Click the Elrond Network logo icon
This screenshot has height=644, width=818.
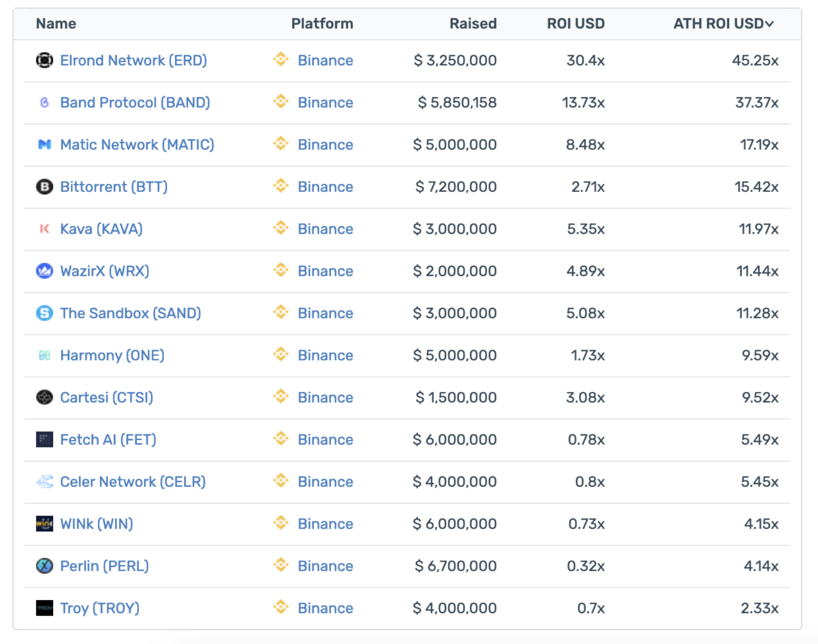[45, 61]
